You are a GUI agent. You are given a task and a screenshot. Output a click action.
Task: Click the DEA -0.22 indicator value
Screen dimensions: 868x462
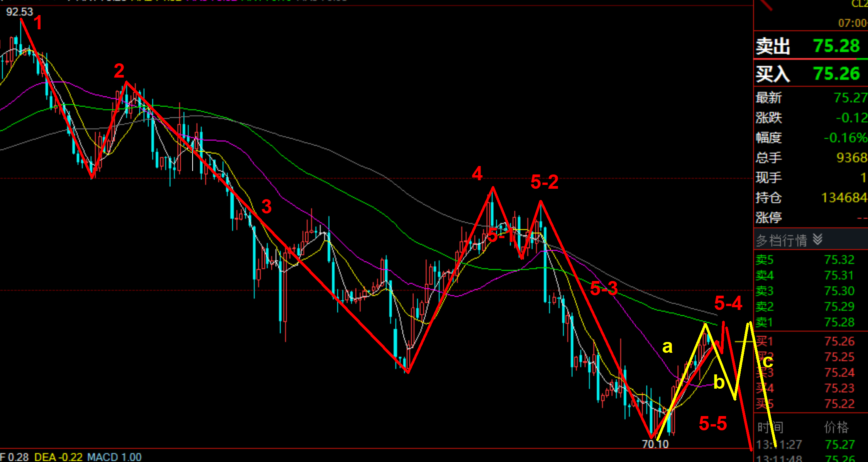pyautogui.click(x=58, y=457)
